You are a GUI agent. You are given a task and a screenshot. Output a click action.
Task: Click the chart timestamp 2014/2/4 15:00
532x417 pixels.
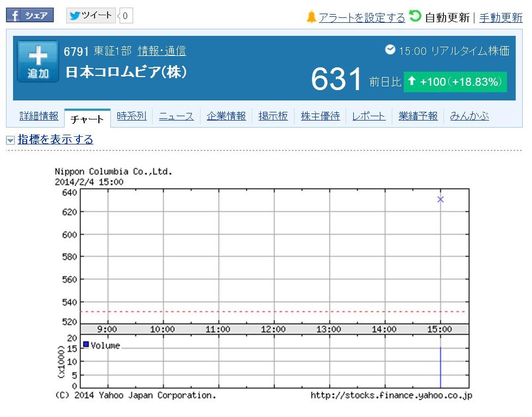point(89,182)
